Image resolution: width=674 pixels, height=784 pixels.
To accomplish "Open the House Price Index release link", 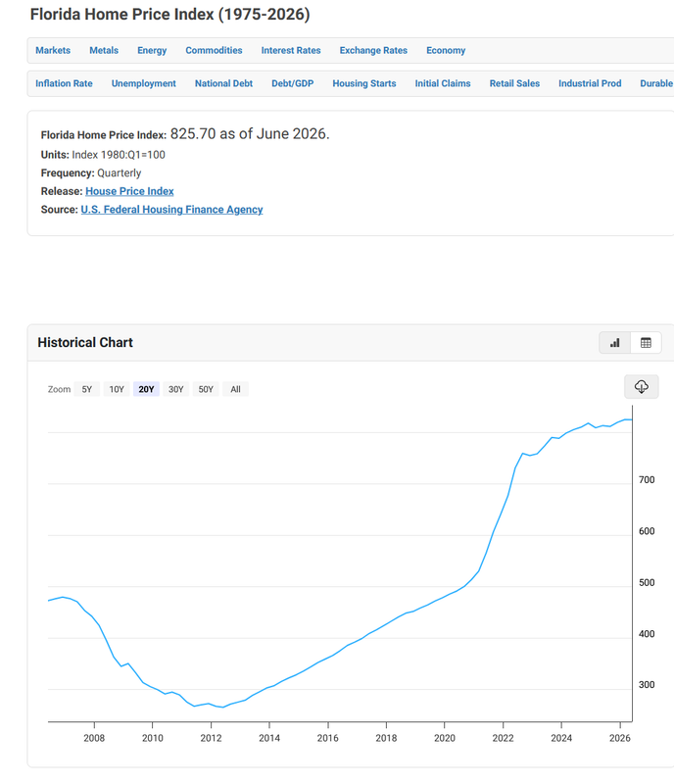I will [129, 191].
